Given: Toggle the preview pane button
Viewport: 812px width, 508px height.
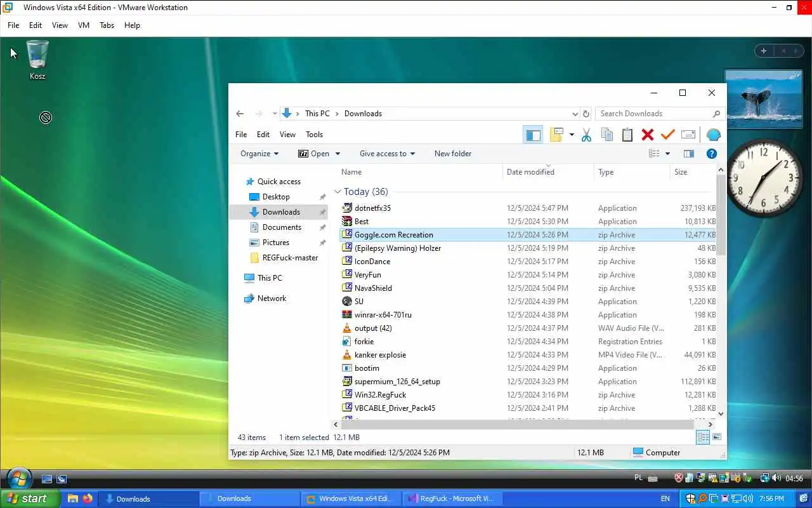Looking at the screenshot, I should (689, 154).
